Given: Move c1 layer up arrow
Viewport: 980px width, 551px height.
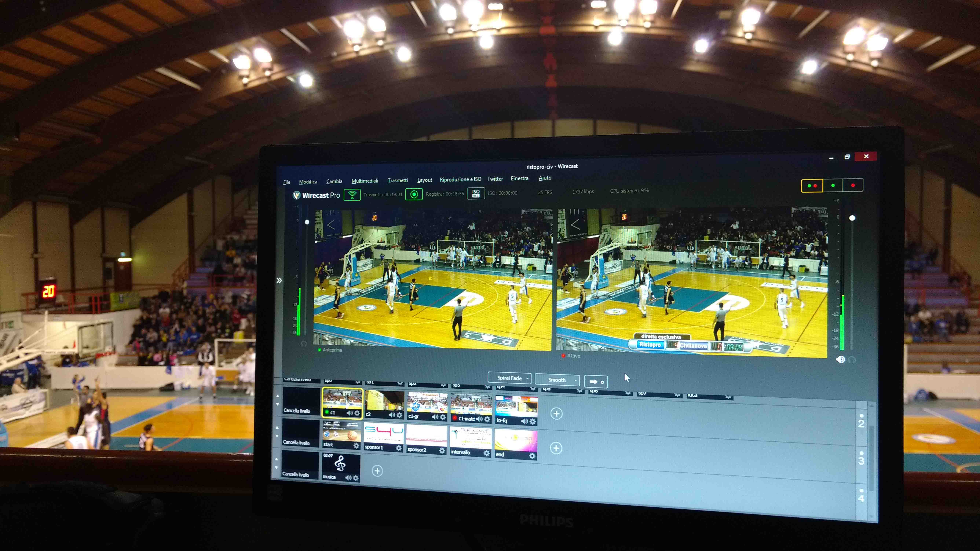Looking at the screenshot, I should click(x=277, y=396).
